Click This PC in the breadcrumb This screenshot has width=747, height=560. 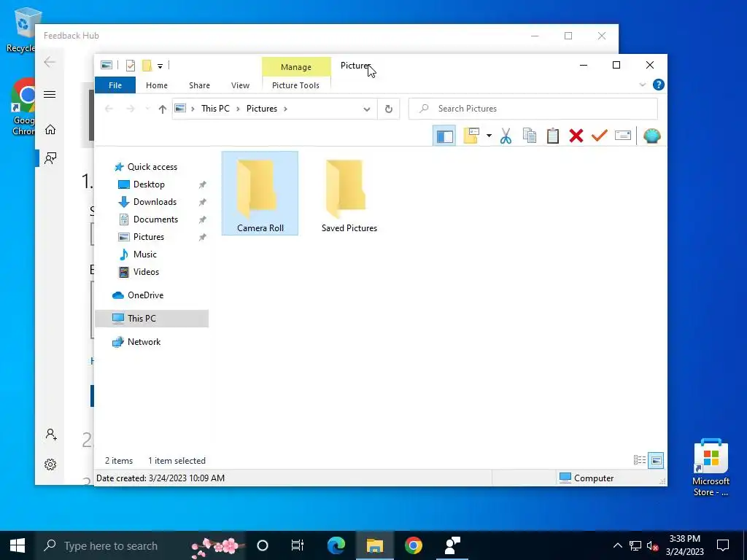pyautogui.click(x=215, y=109)
